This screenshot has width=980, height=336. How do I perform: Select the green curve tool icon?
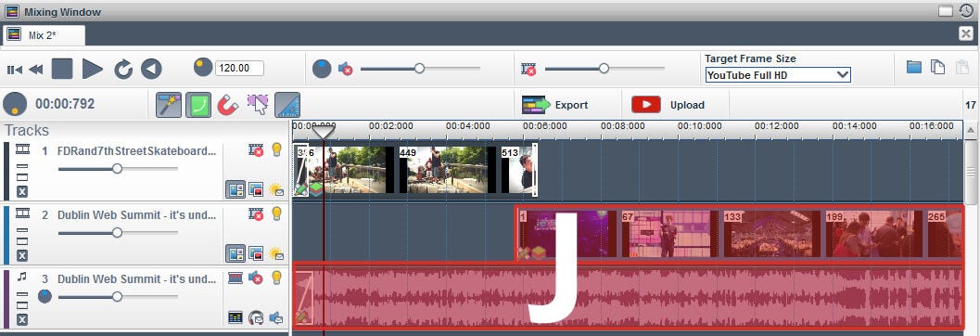198,105
